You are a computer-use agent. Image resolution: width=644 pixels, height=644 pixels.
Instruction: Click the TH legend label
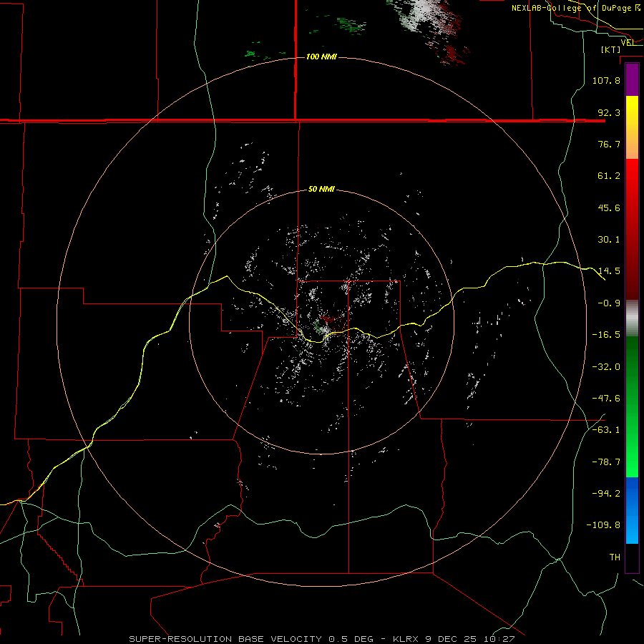tap(615, 557)
